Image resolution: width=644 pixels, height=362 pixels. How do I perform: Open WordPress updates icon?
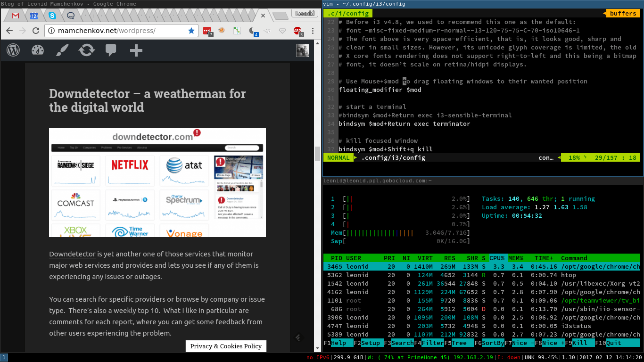[87, 50]
